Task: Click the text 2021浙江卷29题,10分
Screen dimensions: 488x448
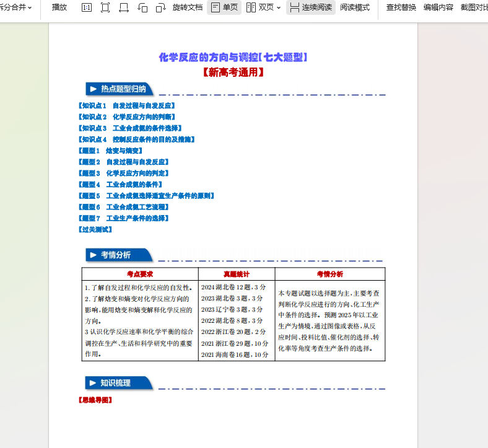Action: pos(235,343)
